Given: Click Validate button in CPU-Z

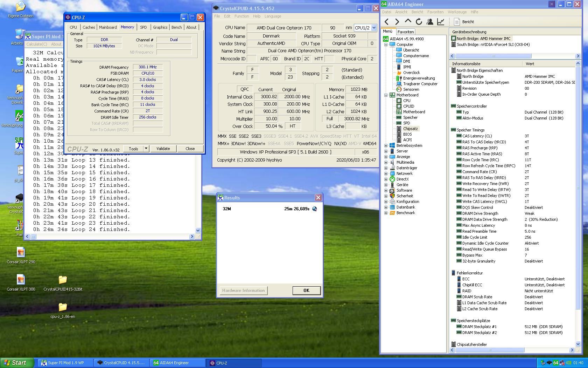Looking at the screenshot, I should 163,149.
